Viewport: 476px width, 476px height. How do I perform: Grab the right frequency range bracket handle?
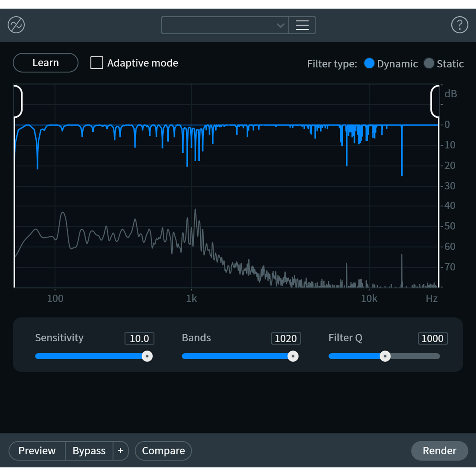click(x=435, y=101)
